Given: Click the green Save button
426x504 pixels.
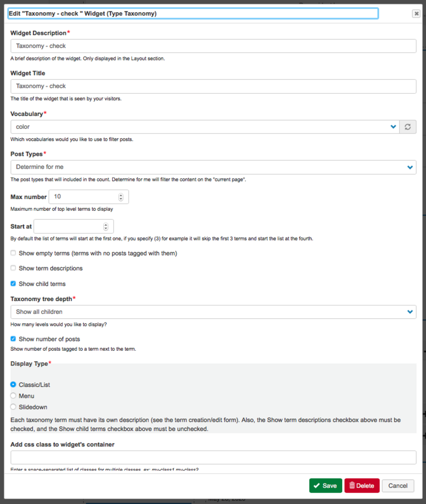Looking at the screenshot, I should [x=325, y=486].
